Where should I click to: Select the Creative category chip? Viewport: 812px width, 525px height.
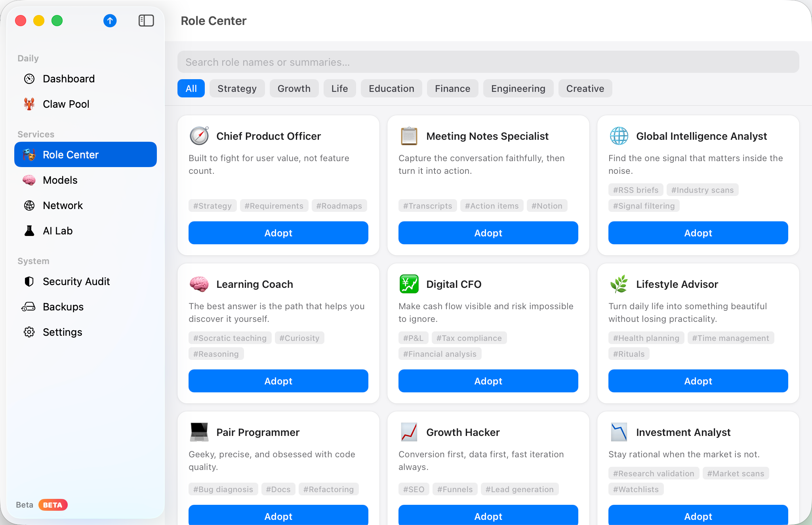click(585, 88)
